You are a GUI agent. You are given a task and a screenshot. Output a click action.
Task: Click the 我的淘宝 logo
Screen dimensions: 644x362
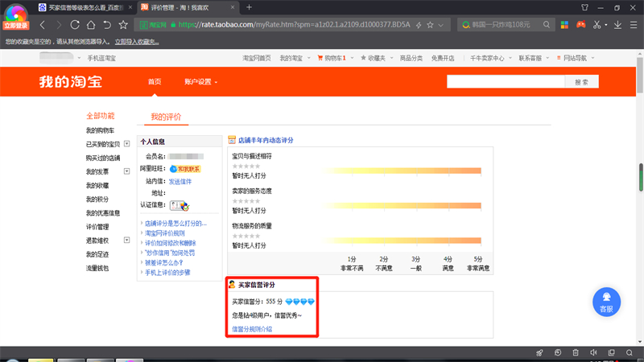pos(71,82)
